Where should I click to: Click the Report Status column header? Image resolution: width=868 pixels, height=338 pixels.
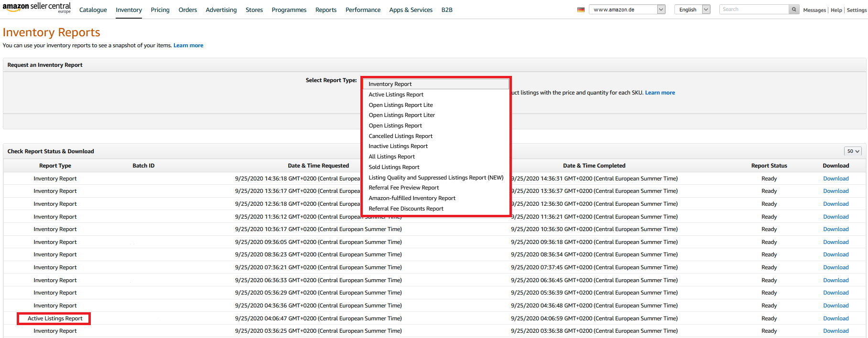[x=769, y=166]
